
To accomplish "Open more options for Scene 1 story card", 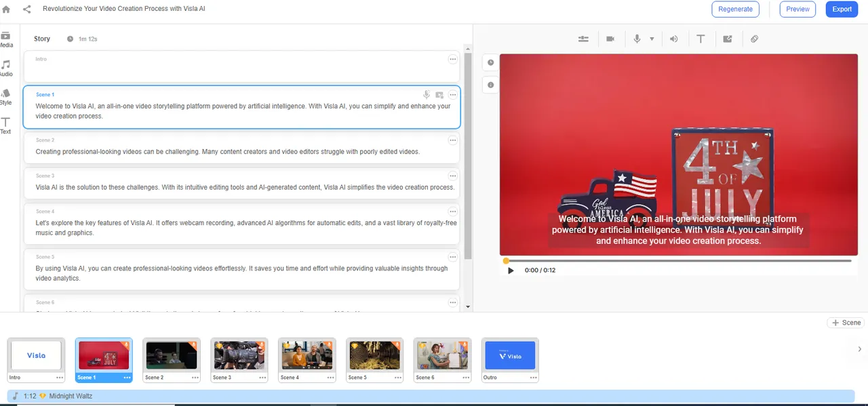I will tap(453, 95).
